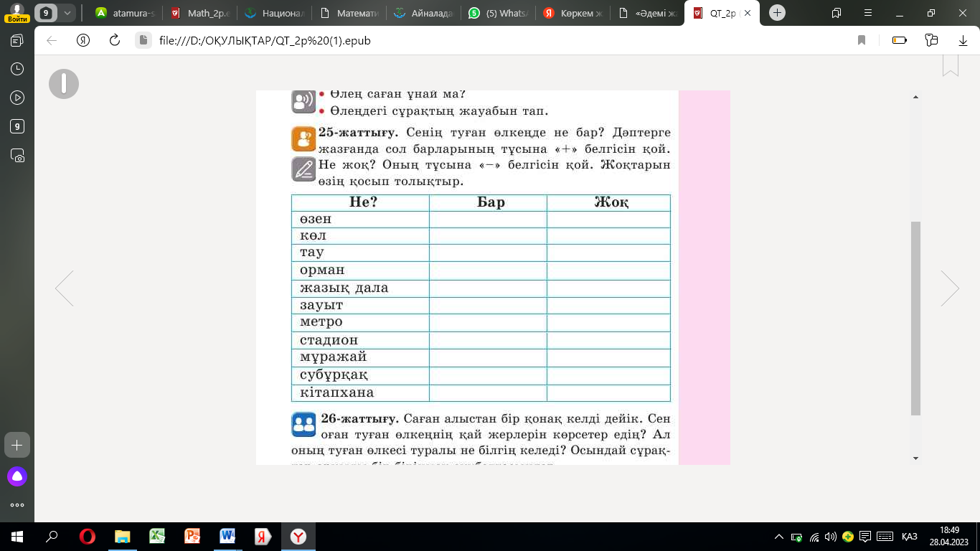Open a new tab with the plus button

pyautogui.click(x=778, y=13)
